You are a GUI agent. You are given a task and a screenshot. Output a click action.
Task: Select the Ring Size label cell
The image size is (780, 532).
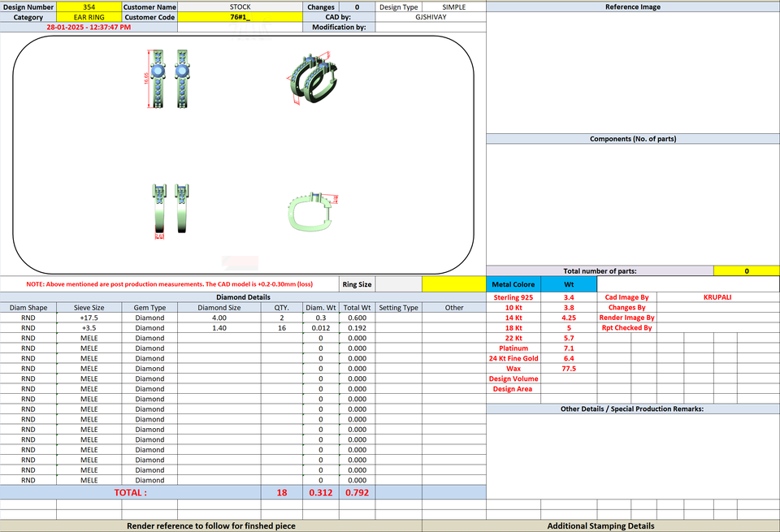(357, 284)
